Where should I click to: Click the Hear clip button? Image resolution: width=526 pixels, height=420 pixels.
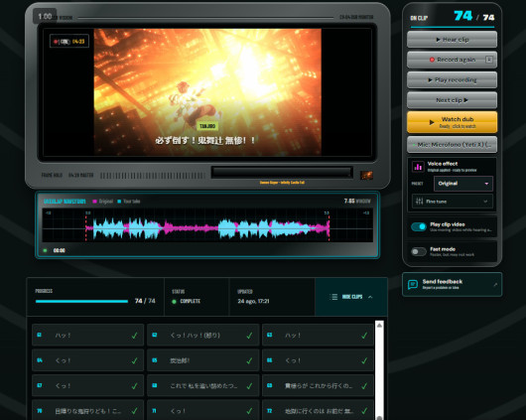tap(452, 40)
